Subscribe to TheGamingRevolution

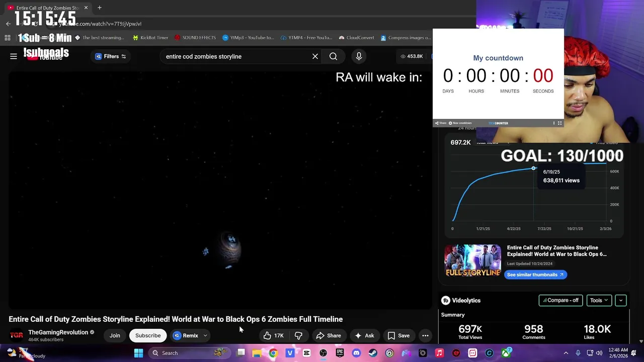[x=148, y=335]
